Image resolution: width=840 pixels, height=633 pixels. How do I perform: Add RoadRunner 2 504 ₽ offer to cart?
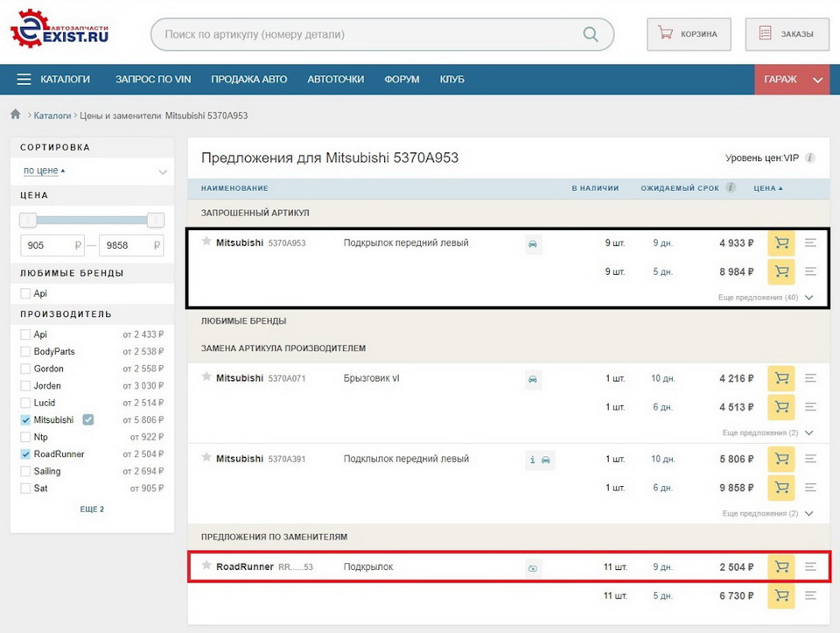coord(780,567)
